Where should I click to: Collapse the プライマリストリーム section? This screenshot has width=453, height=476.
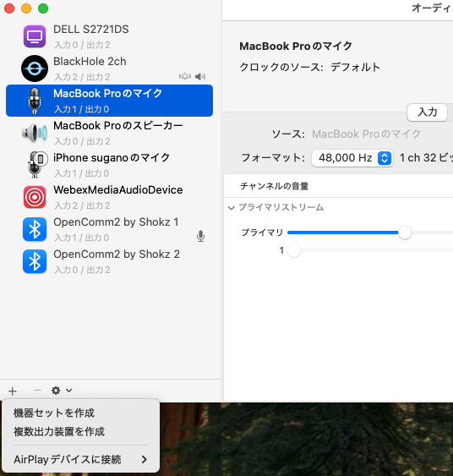pyautogui.click(x=232, y=208)
